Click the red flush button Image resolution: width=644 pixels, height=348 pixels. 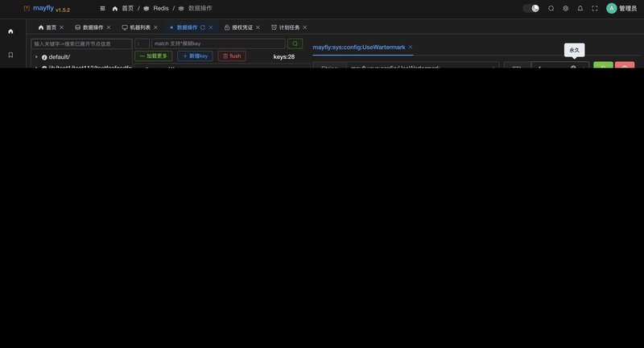[232, 56]
